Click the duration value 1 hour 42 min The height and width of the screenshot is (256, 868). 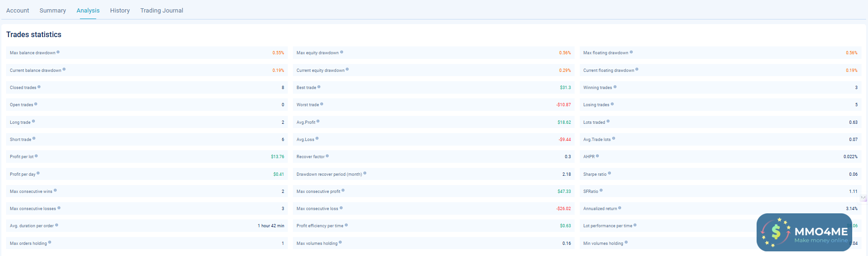[271, 226]
